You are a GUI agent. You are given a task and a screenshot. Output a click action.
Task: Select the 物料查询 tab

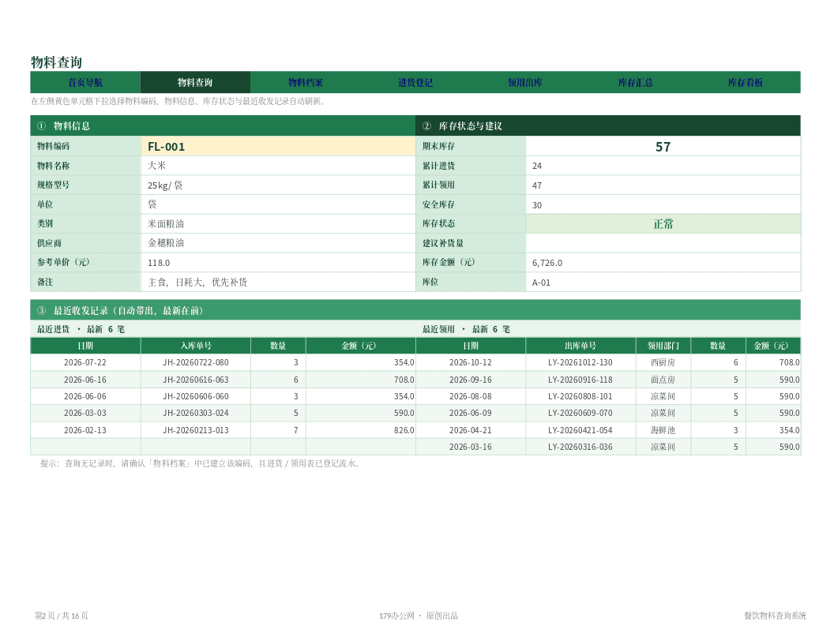[195, 82]
